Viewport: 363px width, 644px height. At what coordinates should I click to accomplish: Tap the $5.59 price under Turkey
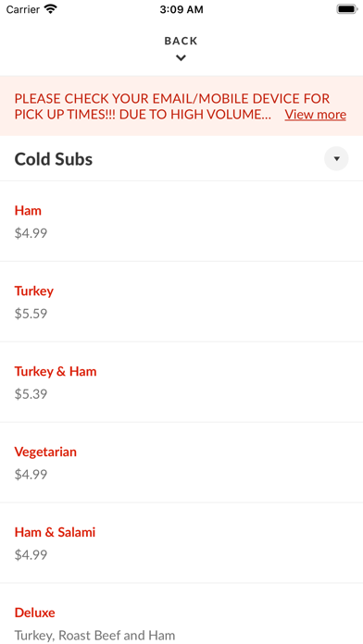(31, 314)
